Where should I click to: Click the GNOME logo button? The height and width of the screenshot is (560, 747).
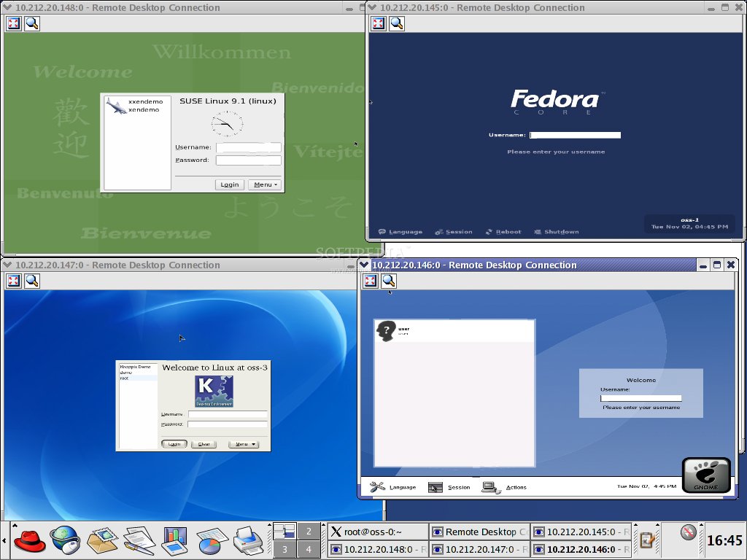pyautogui.click(x=706, y=475)
